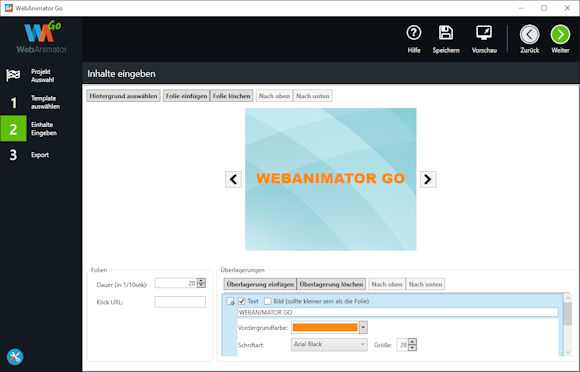Click the overlay text field WEBANIMATOR GO
Viewport: 580px width, 372px height.
point(398,312)
